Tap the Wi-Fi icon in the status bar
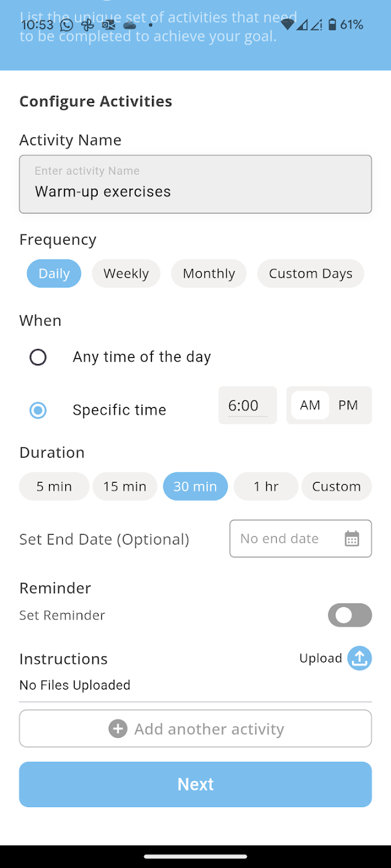The height and width of the screenshot is (868, 391). point(288,25)
